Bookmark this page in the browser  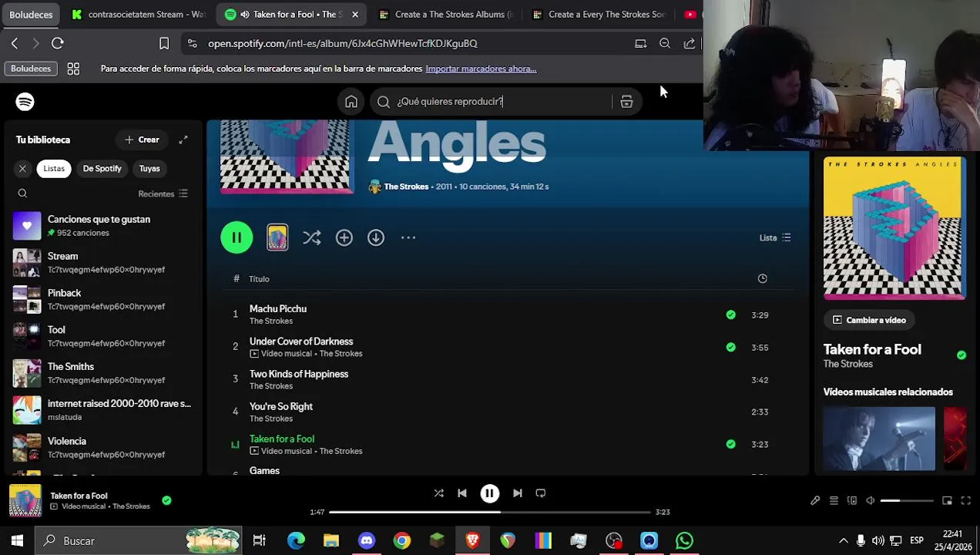pyautogui.click(x=164, y=43)
